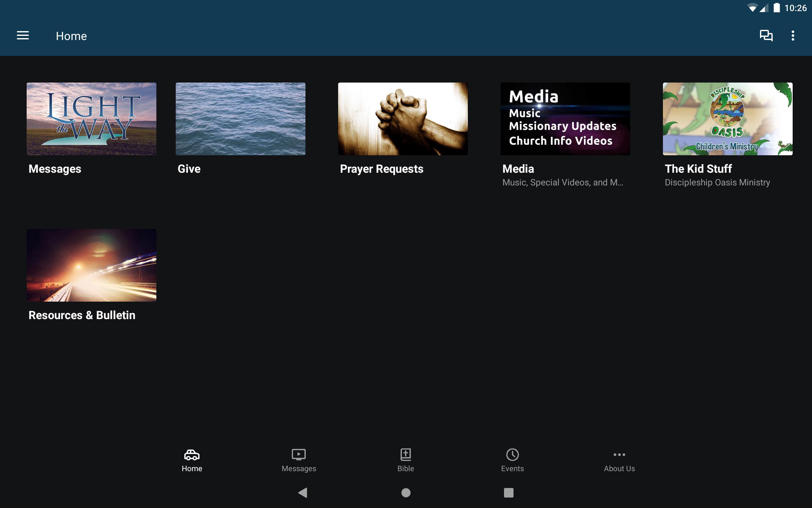
Task: Open the Media Music Missionary Updates thumbnail
Action: [x=565, y=119]
